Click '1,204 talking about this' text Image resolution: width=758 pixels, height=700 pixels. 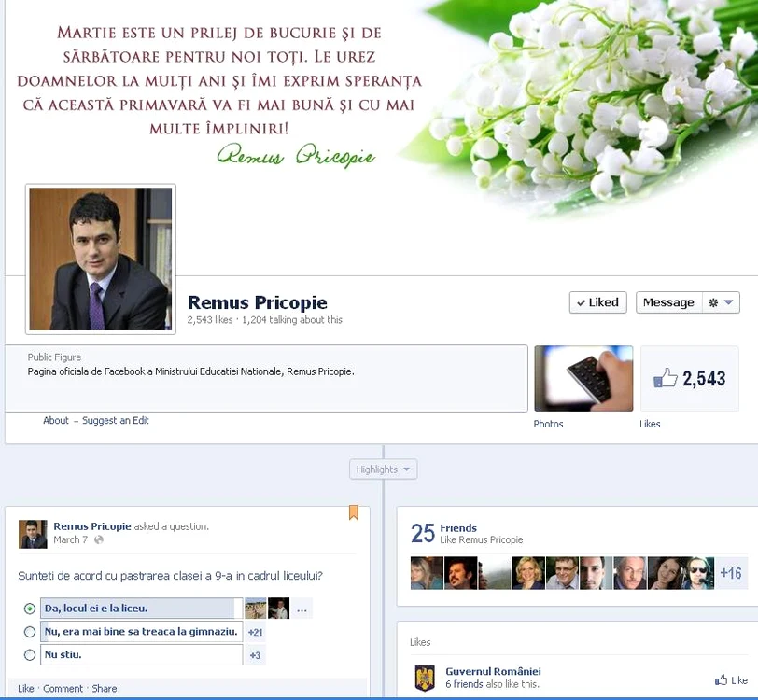[292, 319]
